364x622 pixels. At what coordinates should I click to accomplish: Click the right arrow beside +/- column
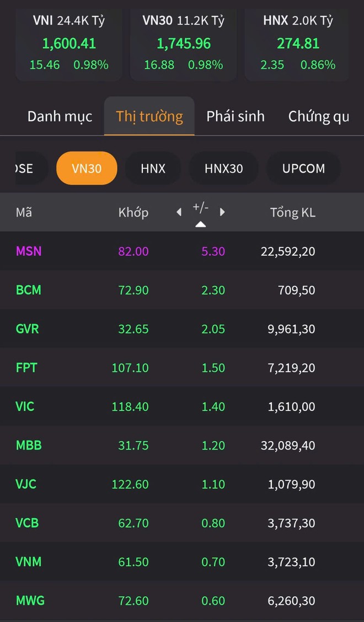coord(222,212)
